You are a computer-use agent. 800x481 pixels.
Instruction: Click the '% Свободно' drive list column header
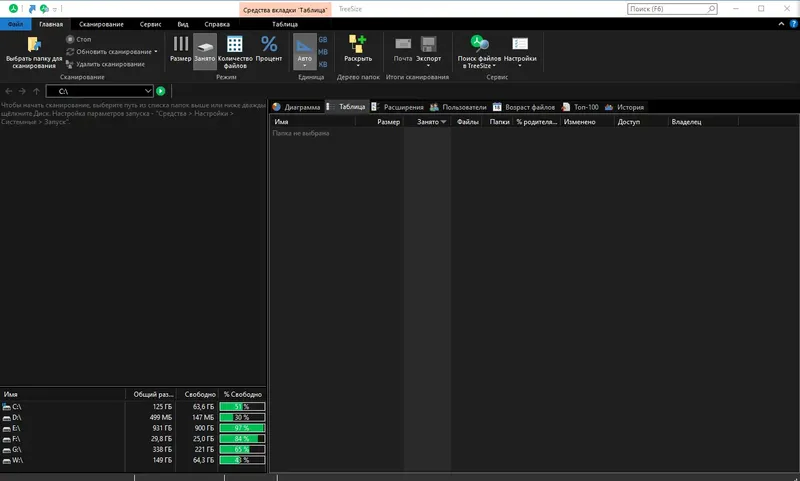click(x=243, y=394)
